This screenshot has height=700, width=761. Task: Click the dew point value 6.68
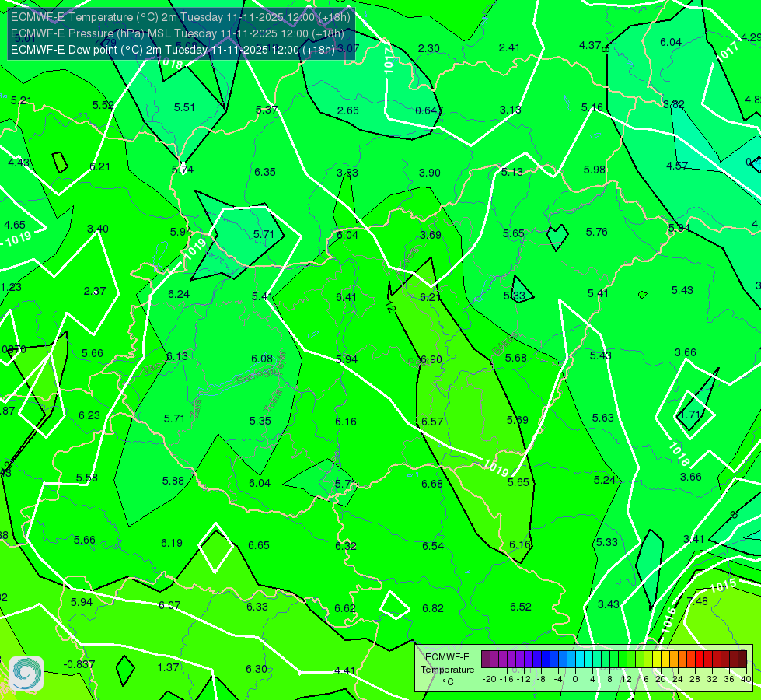coord(432,484)
